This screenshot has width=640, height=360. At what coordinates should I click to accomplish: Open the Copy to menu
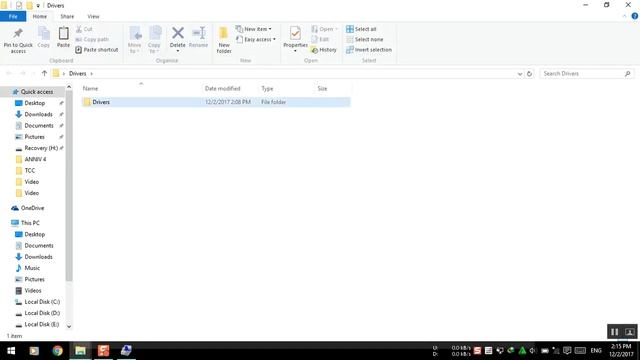[154, 40]
